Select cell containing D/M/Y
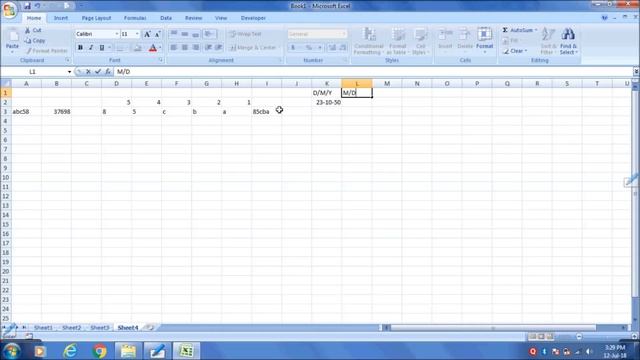 coord(327,93)
